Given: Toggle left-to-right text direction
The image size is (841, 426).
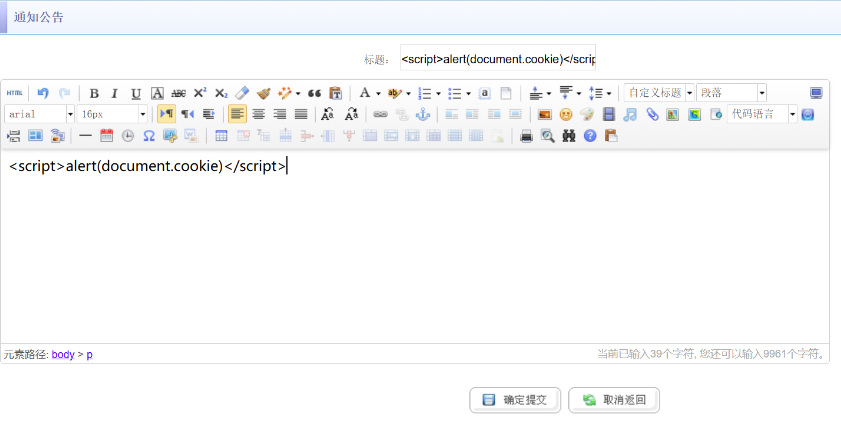Looking at the screenshot, I should pos(166,114).
